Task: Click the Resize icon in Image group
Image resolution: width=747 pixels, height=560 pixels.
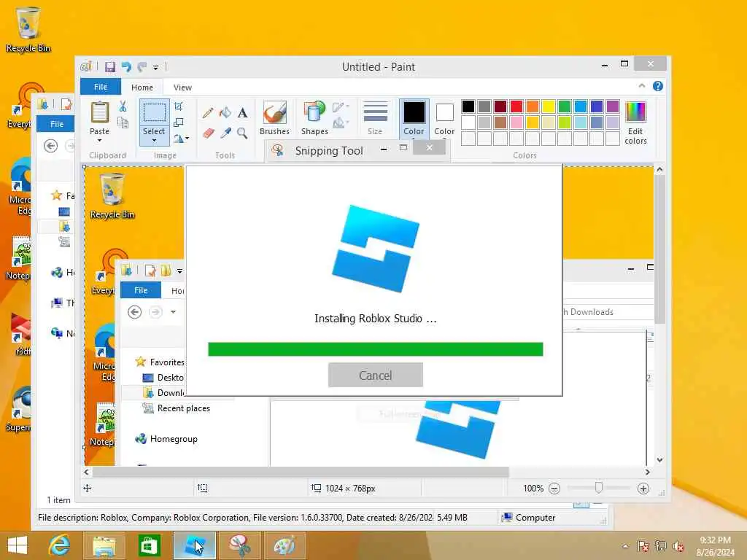Action: point(179,122)
